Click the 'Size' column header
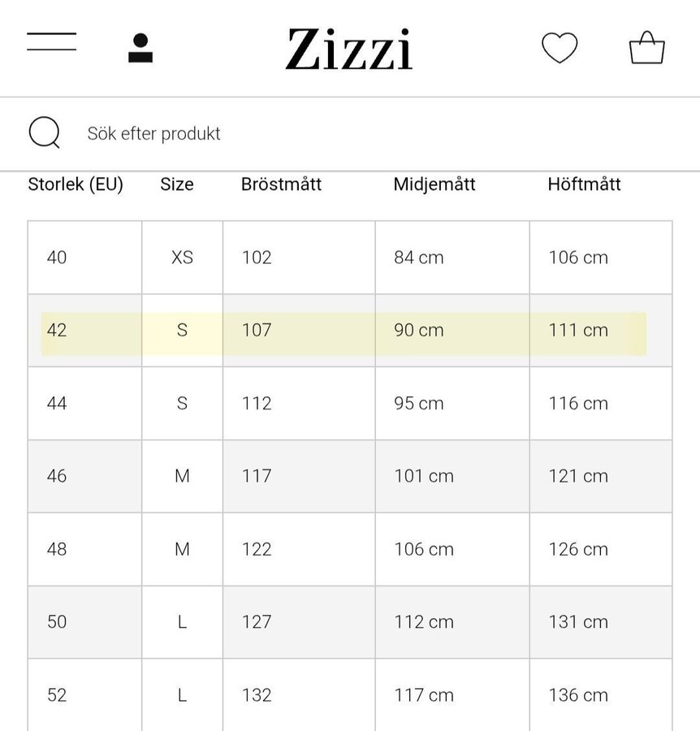The height and width of the screenshot is (731, 700). [177, 184]
